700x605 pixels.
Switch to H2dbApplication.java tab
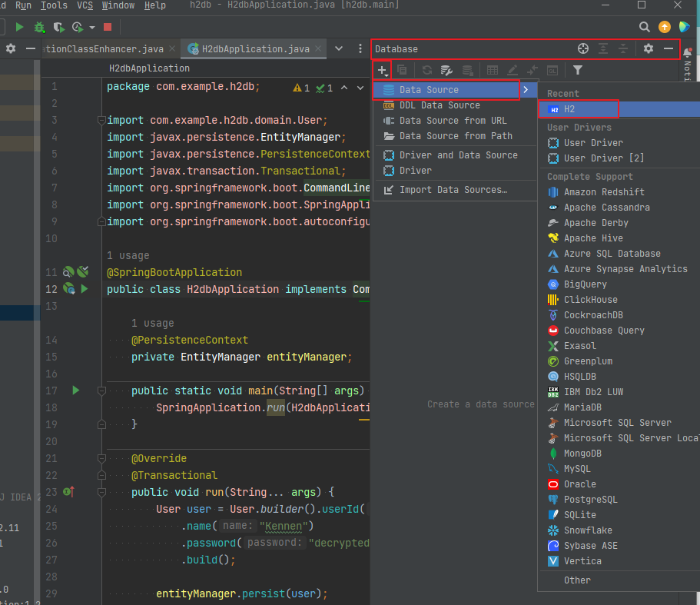[255, 48]
